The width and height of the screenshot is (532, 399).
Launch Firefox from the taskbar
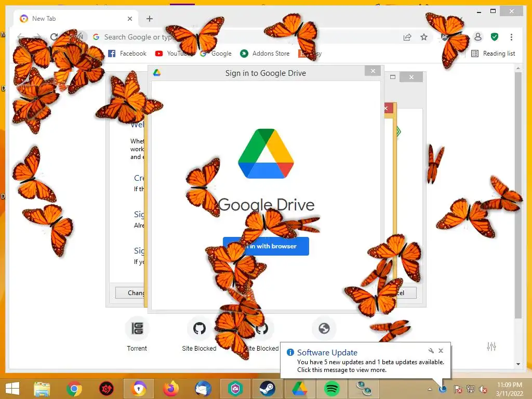click(171, 389)
